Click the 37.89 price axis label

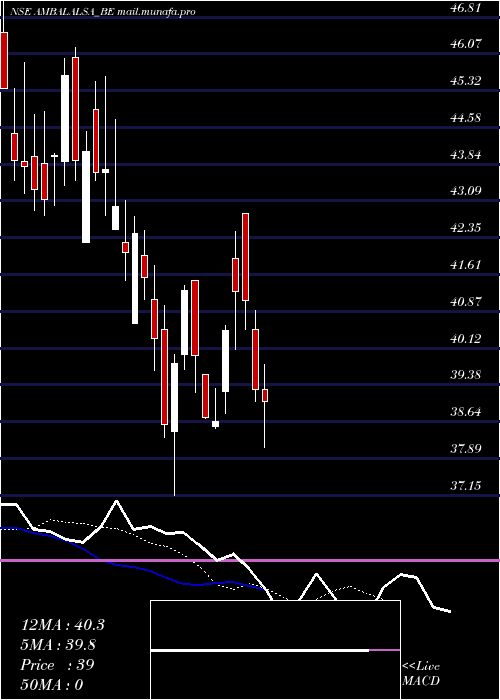point(466,448)
